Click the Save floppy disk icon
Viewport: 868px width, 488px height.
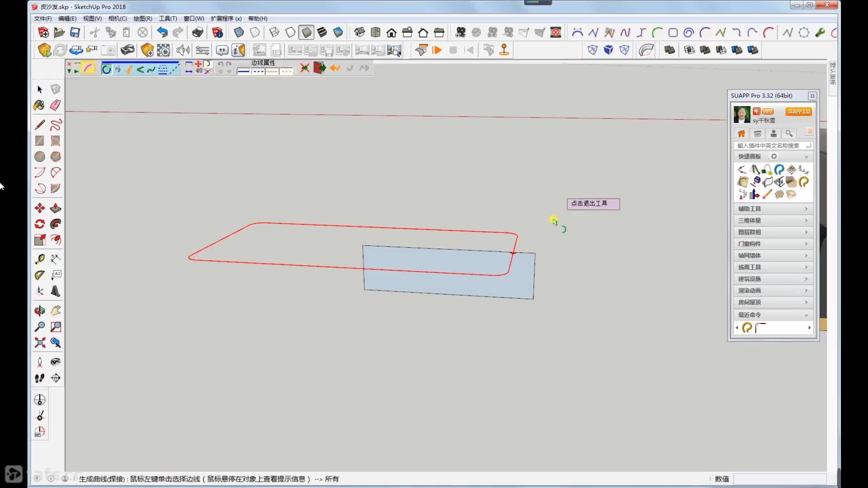click(x=75, y=33)
